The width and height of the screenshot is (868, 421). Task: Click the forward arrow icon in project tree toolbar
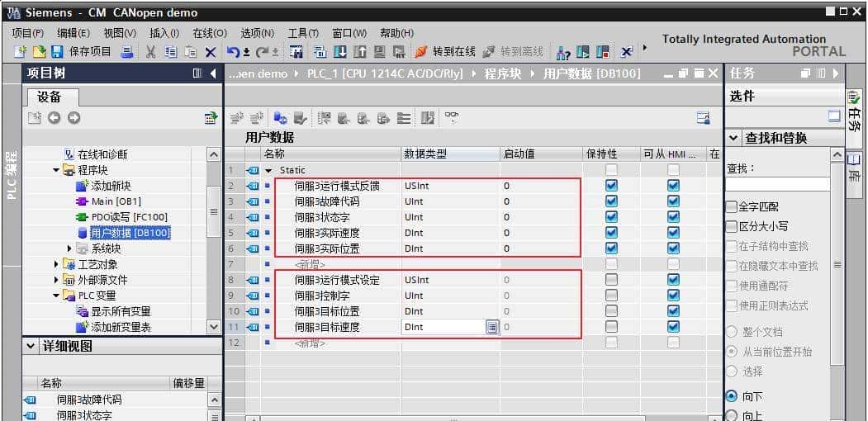click(x=74, y=117)
